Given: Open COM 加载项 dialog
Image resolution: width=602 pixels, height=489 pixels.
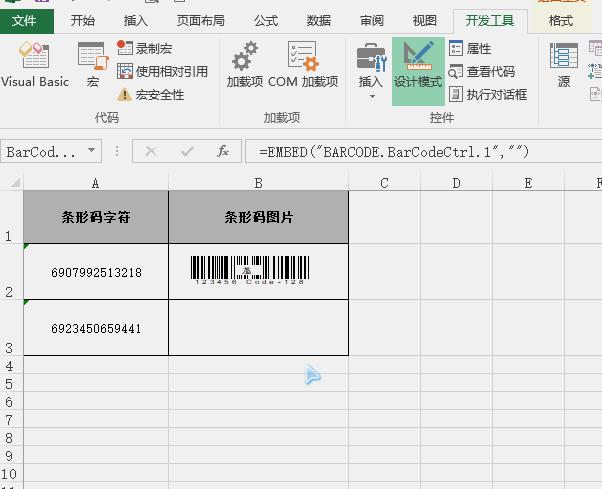Looking at the screenshot, I should pos(303,64).
